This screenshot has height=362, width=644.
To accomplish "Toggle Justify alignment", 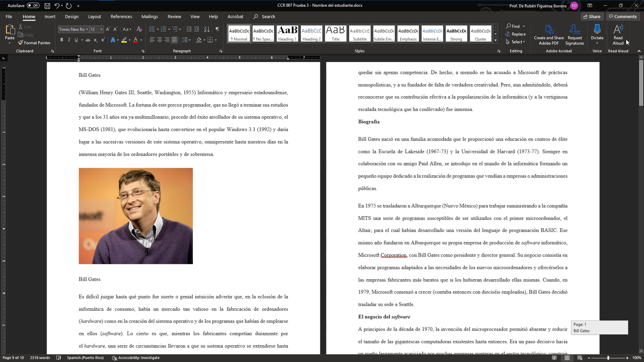I will pos(174,40).
